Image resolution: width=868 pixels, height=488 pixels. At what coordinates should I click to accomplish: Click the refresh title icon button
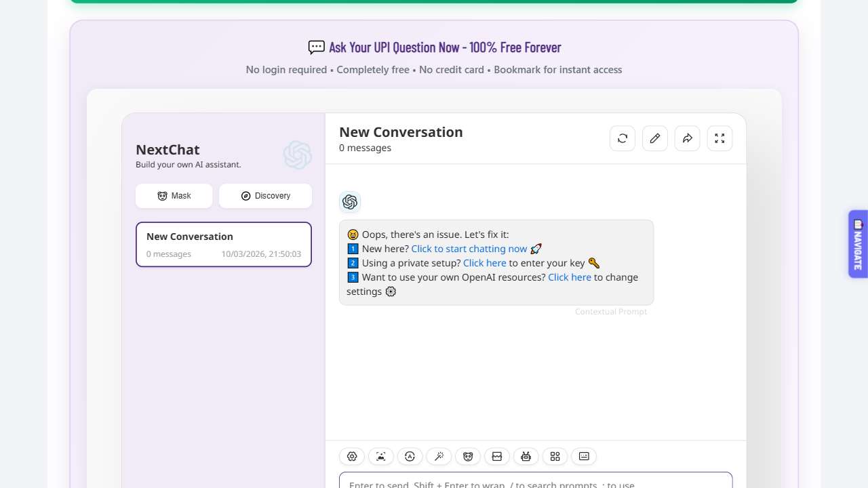coord(623,138)
